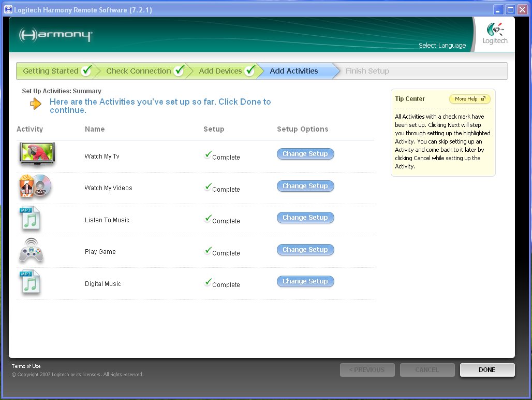The height and width of the screenshot is (400, 532).
Task: Click the Complete check mark for Listen To Music
Action: pyautogui.click(x=209, y=218)
